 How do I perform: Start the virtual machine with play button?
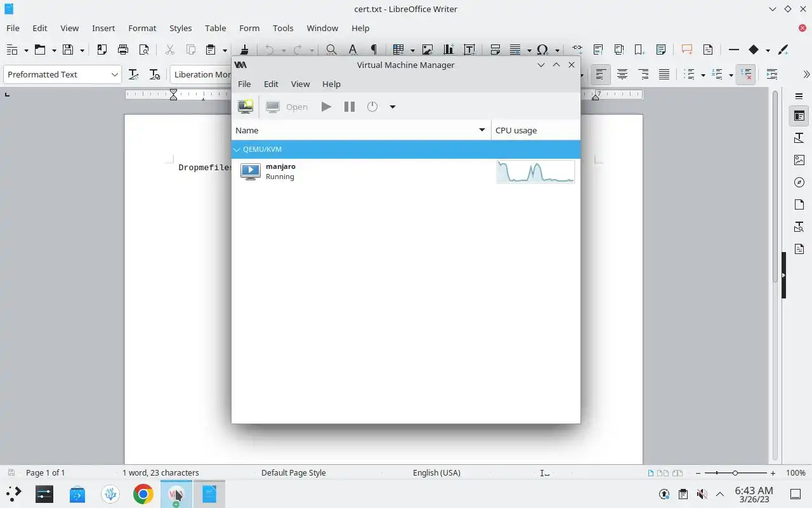pos(326,107)
